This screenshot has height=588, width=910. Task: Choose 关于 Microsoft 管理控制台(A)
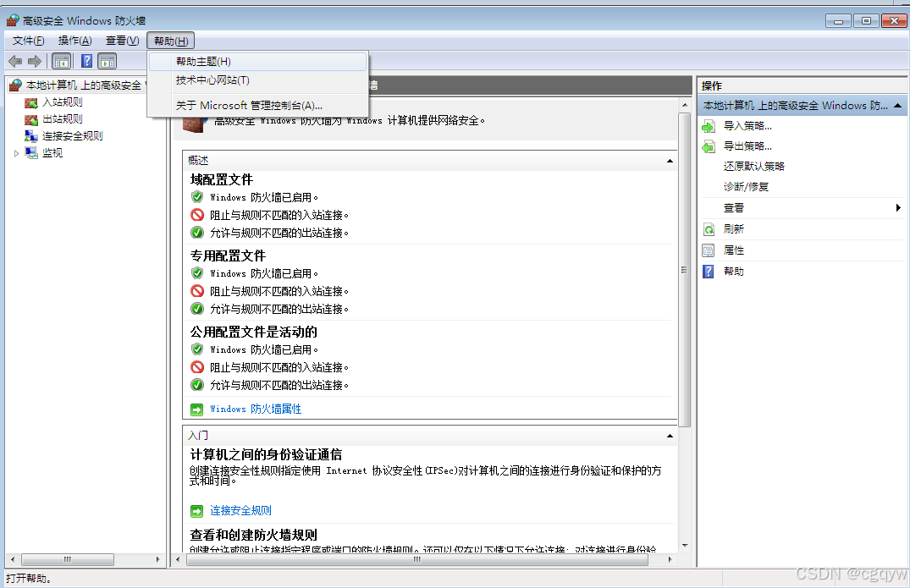pos(257,106)
